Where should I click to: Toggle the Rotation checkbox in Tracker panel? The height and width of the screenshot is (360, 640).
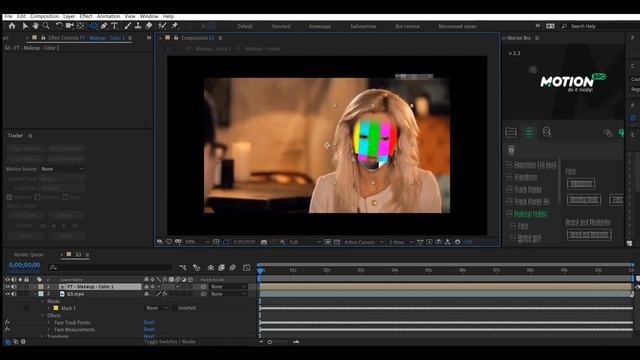(x=38, y=197)
